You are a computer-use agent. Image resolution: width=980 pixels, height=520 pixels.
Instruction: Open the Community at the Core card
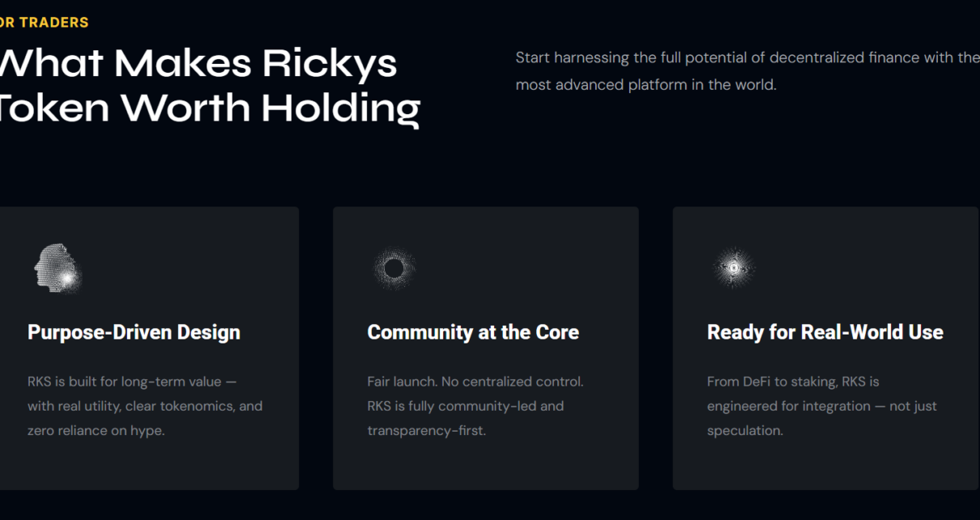486,348
